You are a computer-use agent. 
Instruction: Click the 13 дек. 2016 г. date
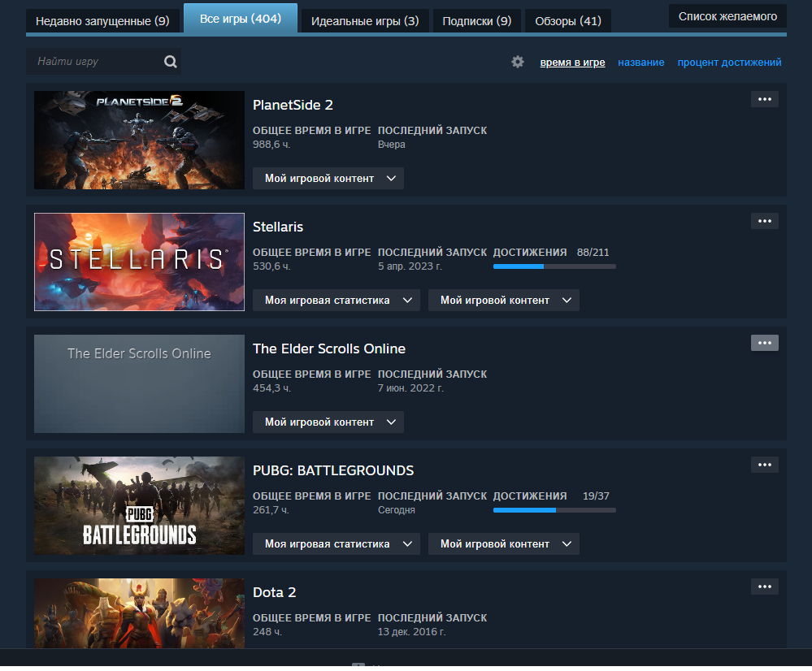coord(412,632)
